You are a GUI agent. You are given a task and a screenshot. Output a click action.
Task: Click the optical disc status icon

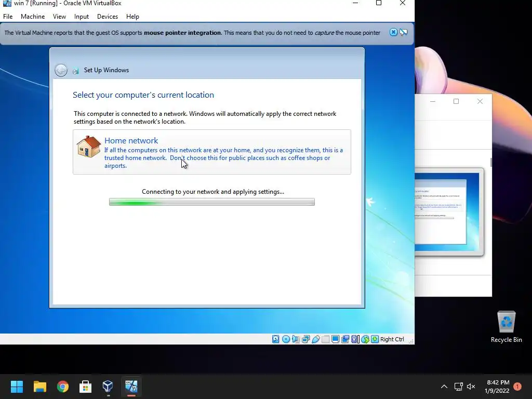(286, 339)
